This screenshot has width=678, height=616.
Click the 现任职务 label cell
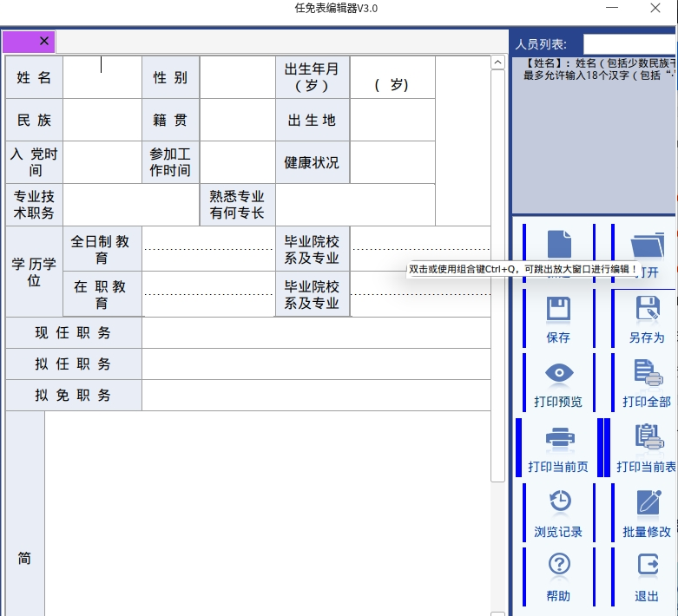coord(74,333)
